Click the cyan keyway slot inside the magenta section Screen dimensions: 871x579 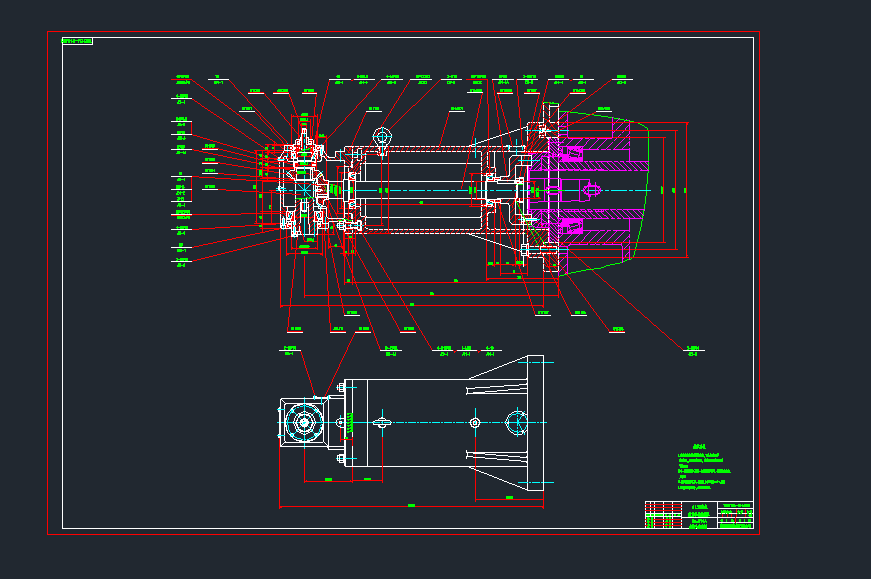[x=590, y=190]
